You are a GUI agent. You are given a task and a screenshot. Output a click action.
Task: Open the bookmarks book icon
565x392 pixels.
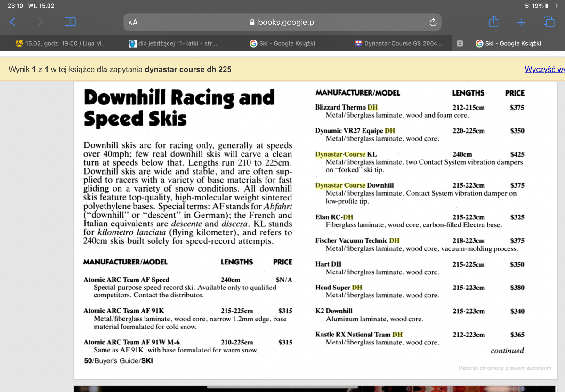click(x=70, y=22)
